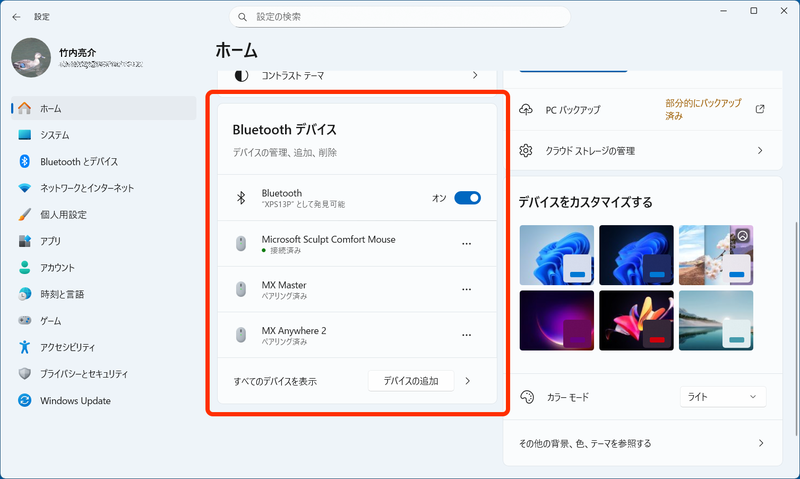Click the 個人用設定 paintbrush icon
Image resolution: width=800 pixels, height=479 pixels.
24,214
